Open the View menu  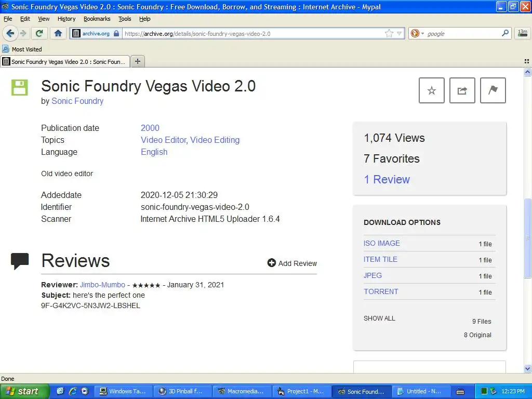click(x=44, y=19)
